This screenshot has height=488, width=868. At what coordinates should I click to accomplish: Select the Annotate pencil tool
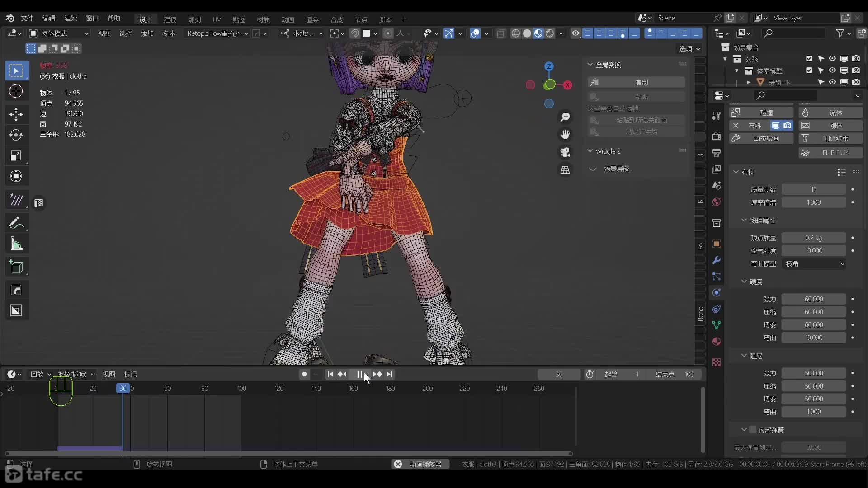(16, 223)
